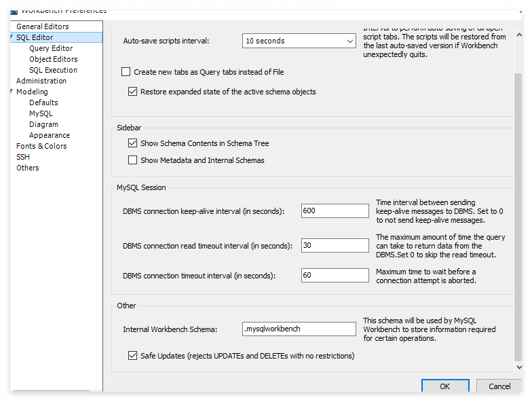
Task: Open Fonts & Colors preferences
Action: pos(41,146)
